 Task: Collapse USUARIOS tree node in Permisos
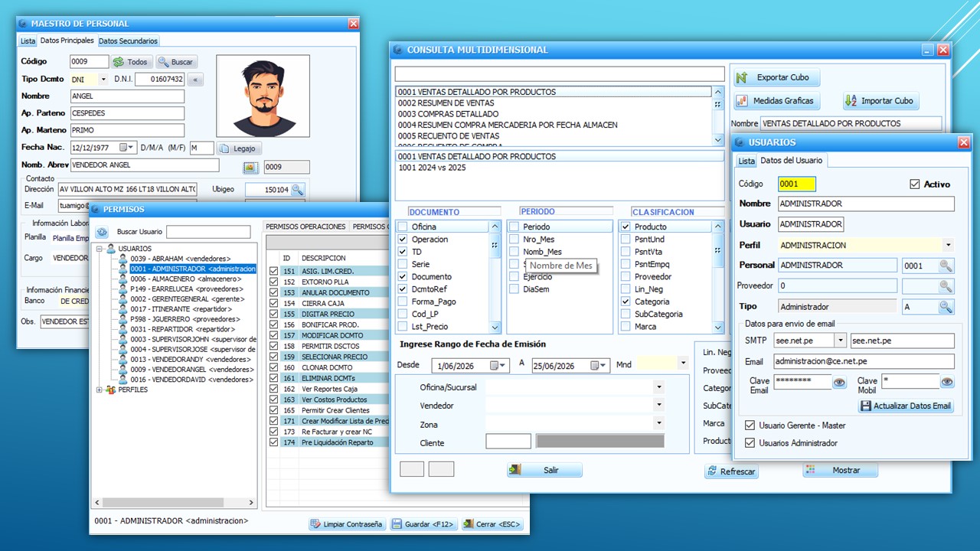[99, 249]
